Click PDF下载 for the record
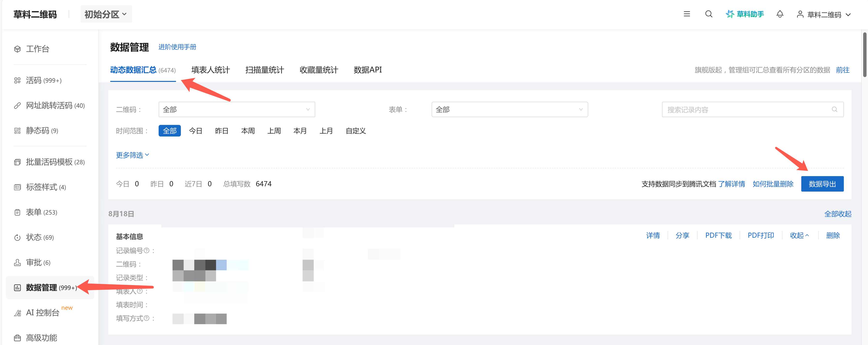 (718, 235)
